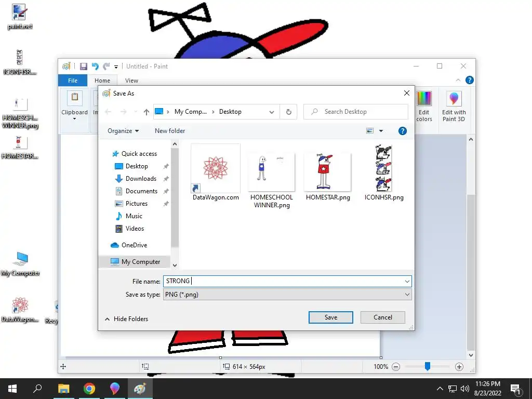This screenshot has height=399, width=532.
Task: Select Videos in the navigation pane
Action: pyautogui.click(x=135, y=229)
